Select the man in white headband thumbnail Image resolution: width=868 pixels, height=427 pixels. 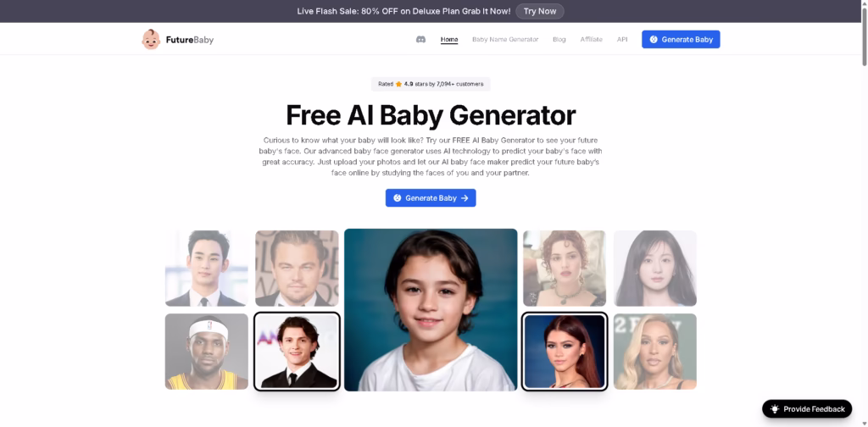[x=207, y=352]
